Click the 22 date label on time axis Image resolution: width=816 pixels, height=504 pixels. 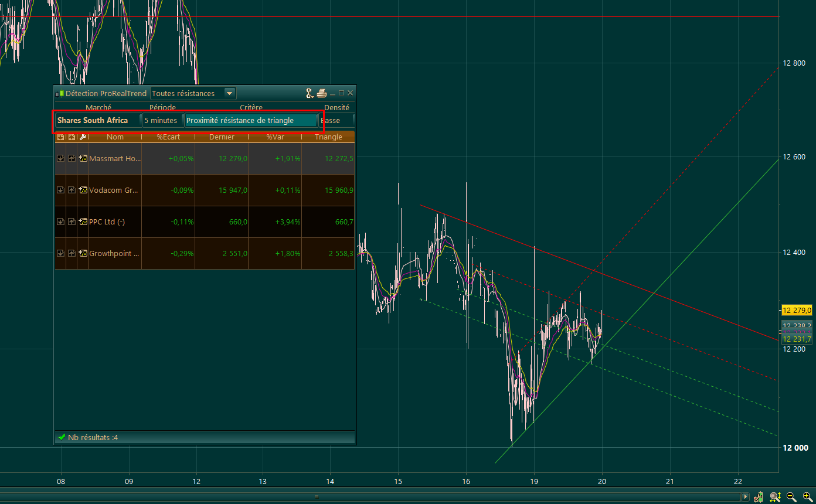tap(737, 481)
